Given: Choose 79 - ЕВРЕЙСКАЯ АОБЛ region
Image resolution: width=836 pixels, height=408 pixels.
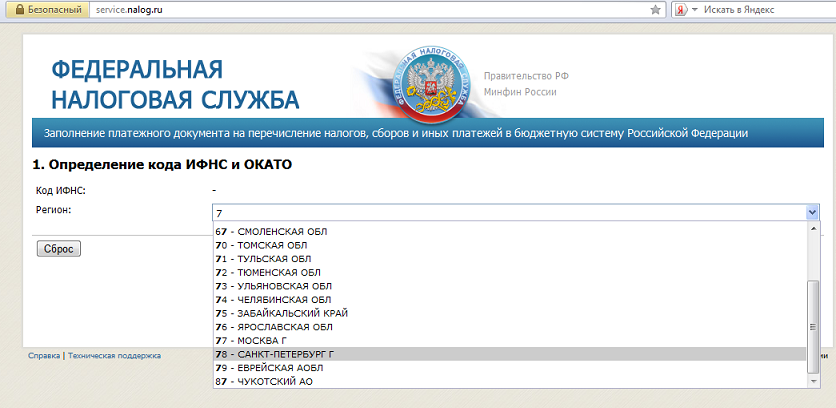Looking at the screenshot, I should (509, 368).
